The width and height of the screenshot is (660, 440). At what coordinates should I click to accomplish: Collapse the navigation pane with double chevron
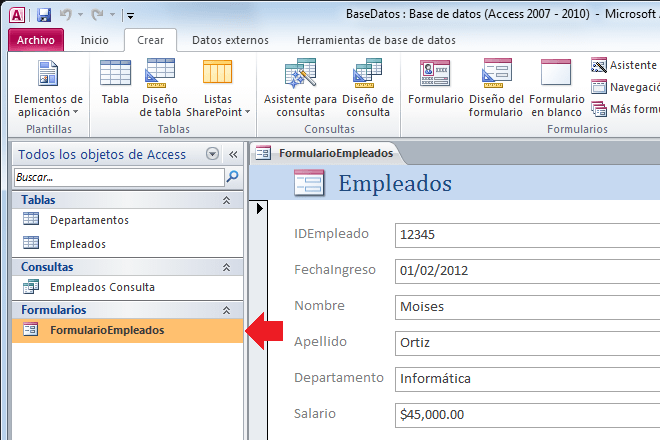(x=233, y=155)
